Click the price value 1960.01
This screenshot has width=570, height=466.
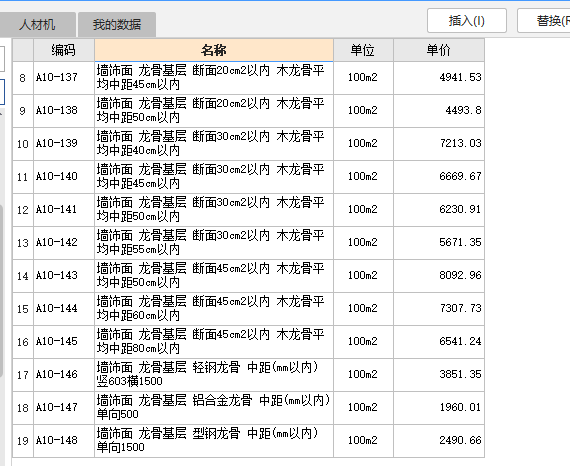point(460,407)
